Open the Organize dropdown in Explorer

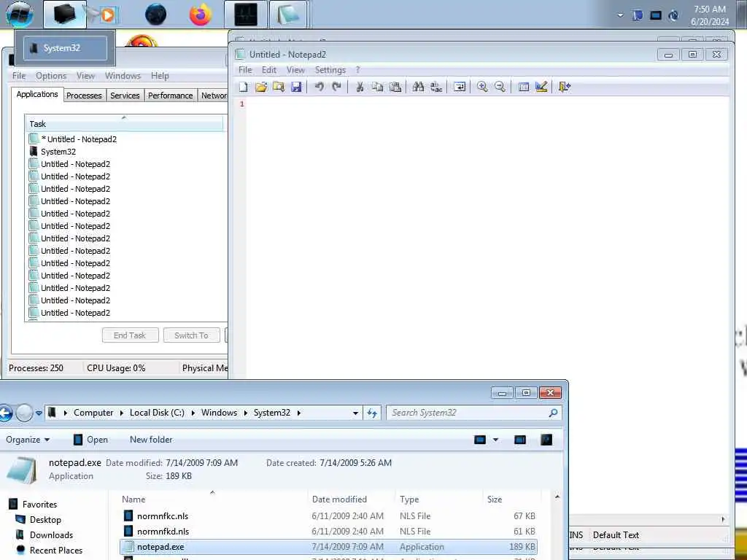point(28,440)
